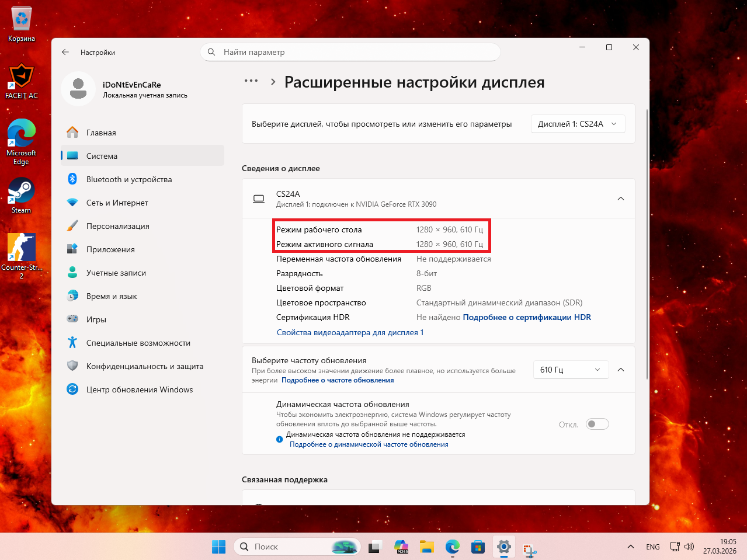Click the 8-бит value text
The width and height of the screenshot is (747, 560).
(x=427, y=273)
